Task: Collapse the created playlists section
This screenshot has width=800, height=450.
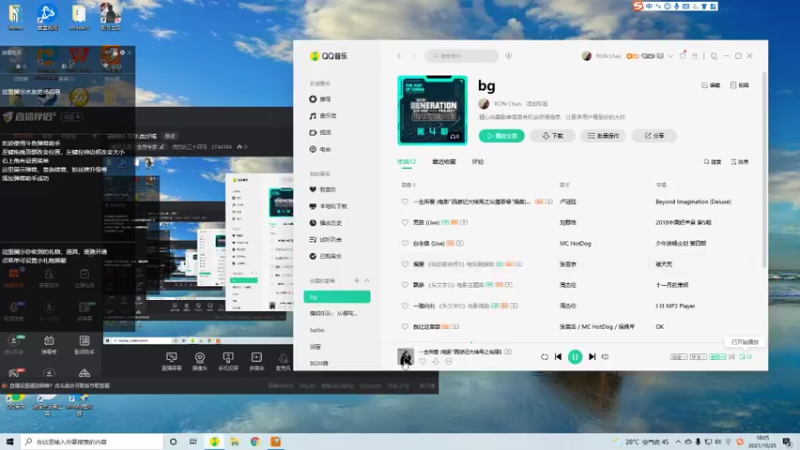Action: click(x=367, y=281)
